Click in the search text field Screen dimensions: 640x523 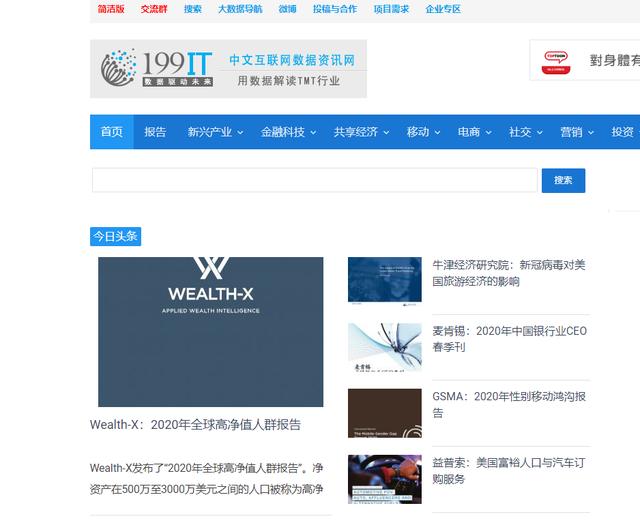(314, 180)
